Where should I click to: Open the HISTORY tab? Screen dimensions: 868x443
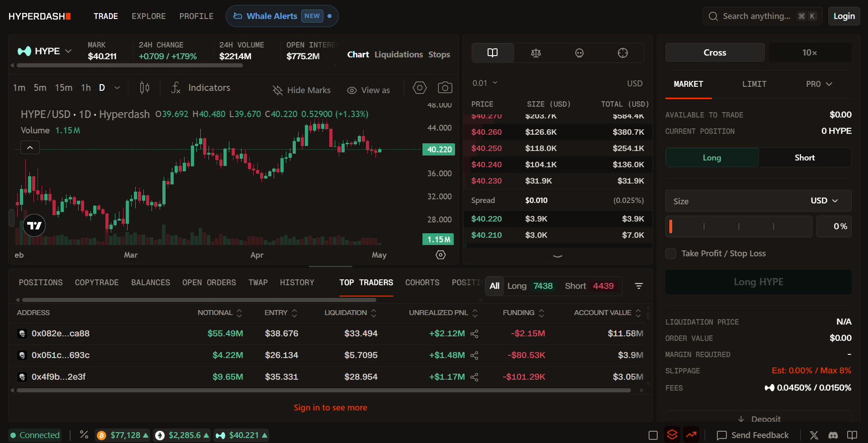(297, 283)
